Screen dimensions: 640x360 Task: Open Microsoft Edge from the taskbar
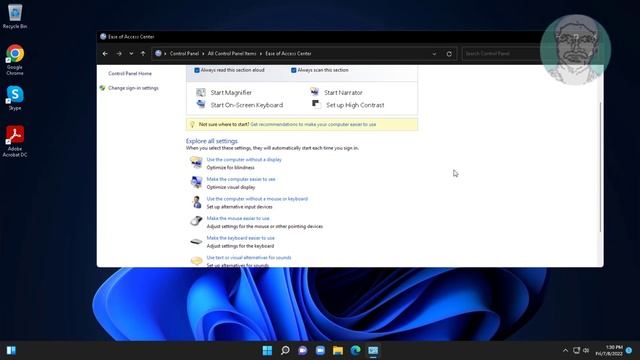pos(356,350)
